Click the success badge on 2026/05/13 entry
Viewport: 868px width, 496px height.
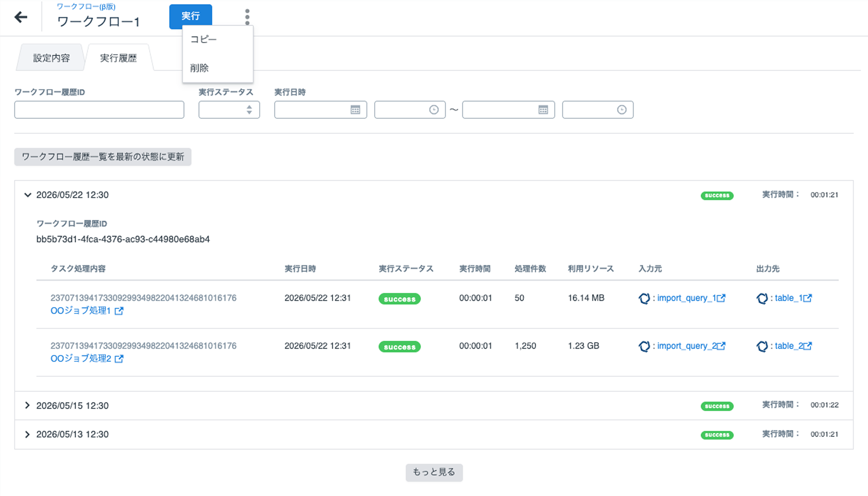pyautogui.click(x=717, y=435)
